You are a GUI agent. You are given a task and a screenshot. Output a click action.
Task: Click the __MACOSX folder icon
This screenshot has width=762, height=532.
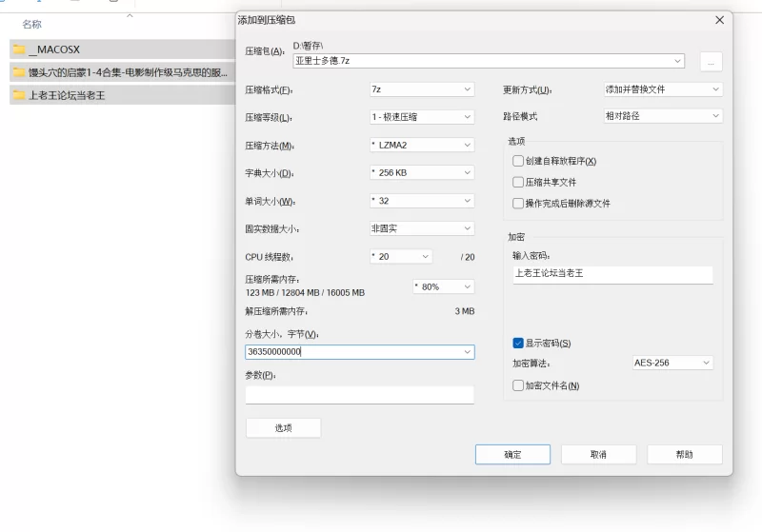[19, 49]
